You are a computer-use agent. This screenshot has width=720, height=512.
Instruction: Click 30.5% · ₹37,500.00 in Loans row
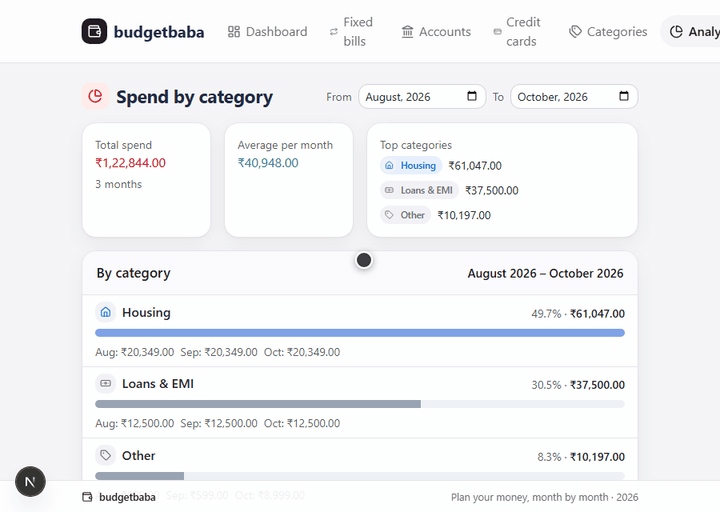coord(578,385)
